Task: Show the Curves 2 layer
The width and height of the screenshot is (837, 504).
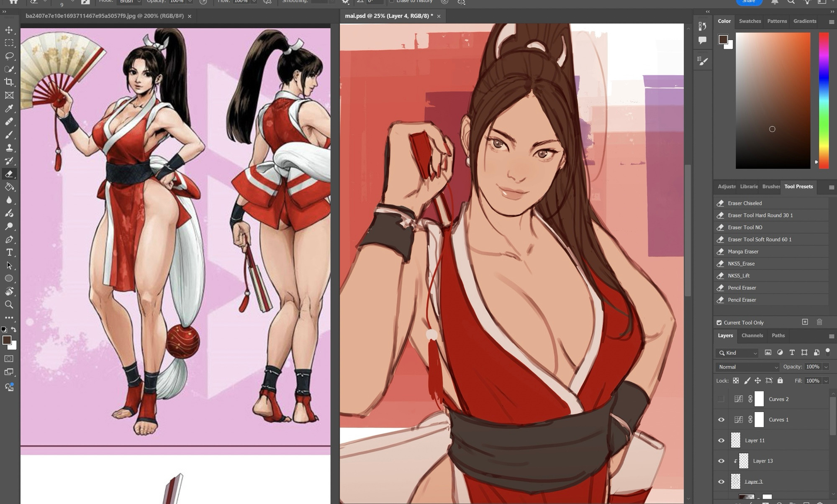Action: click(721, 399)
